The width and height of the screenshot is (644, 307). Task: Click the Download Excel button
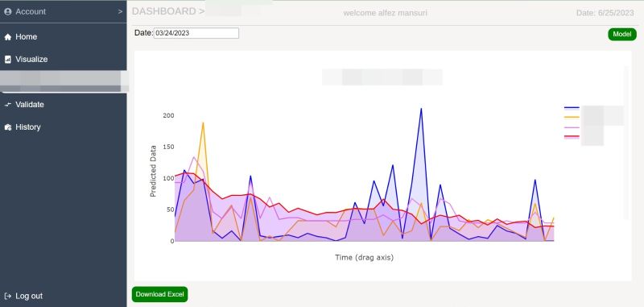pyautogui.click(x=159, y=294)
